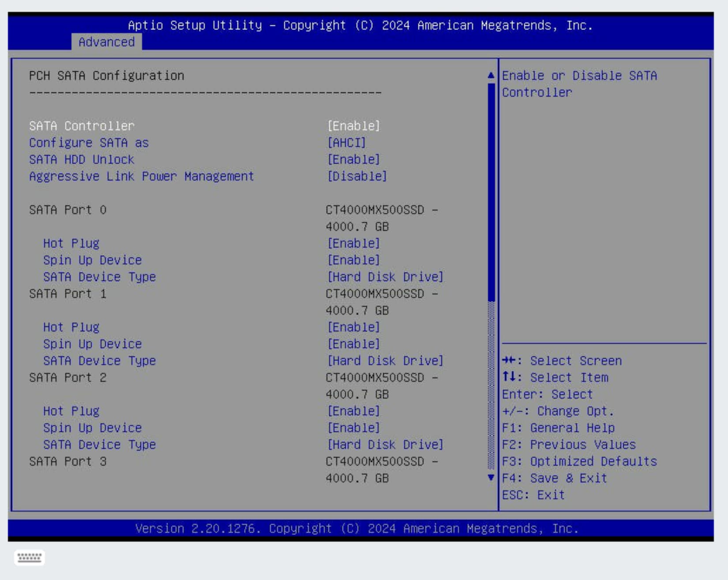Change SATA Controller Enable value
The height and width of the screenshot is (580, 728).
(353, 126)
